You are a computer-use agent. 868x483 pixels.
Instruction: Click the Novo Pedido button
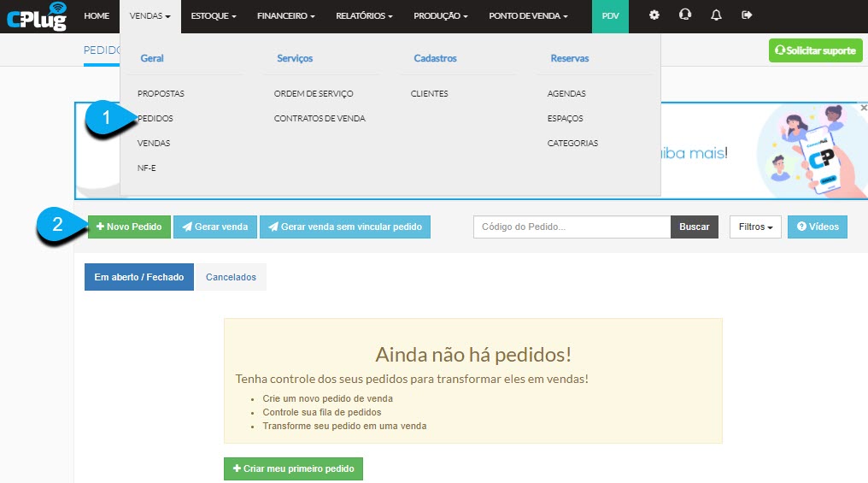[x=129, y=227]
